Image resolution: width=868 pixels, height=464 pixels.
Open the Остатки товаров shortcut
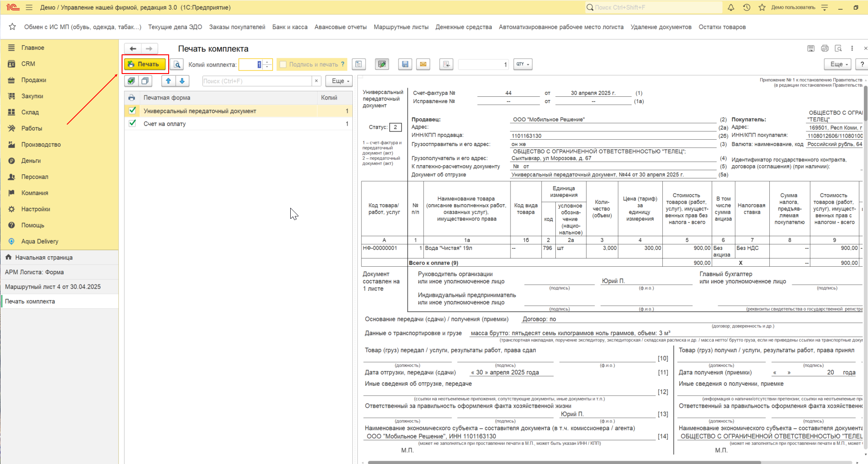coord(722,27)
